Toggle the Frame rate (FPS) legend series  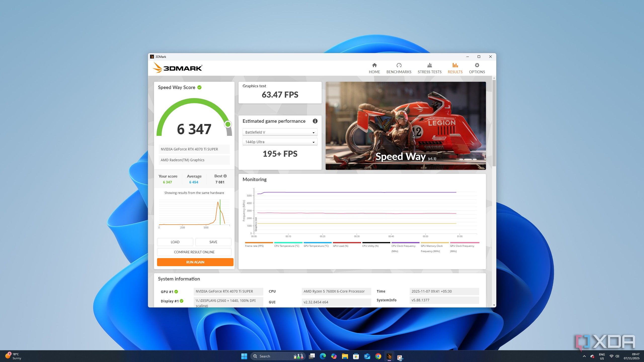tap(254, 246)
